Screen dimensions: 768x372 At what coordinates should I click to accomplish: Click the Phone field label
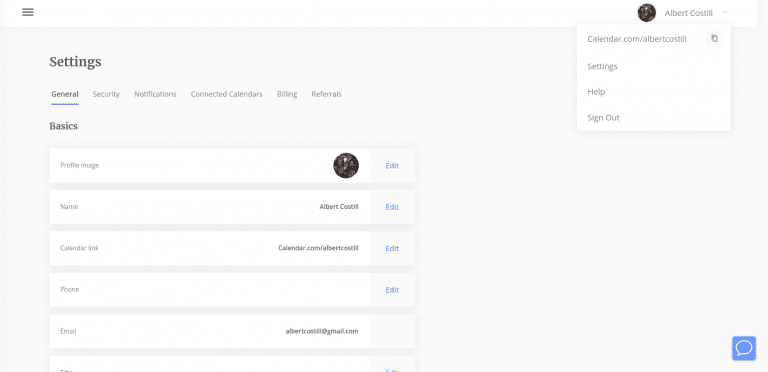click(70, 289)
